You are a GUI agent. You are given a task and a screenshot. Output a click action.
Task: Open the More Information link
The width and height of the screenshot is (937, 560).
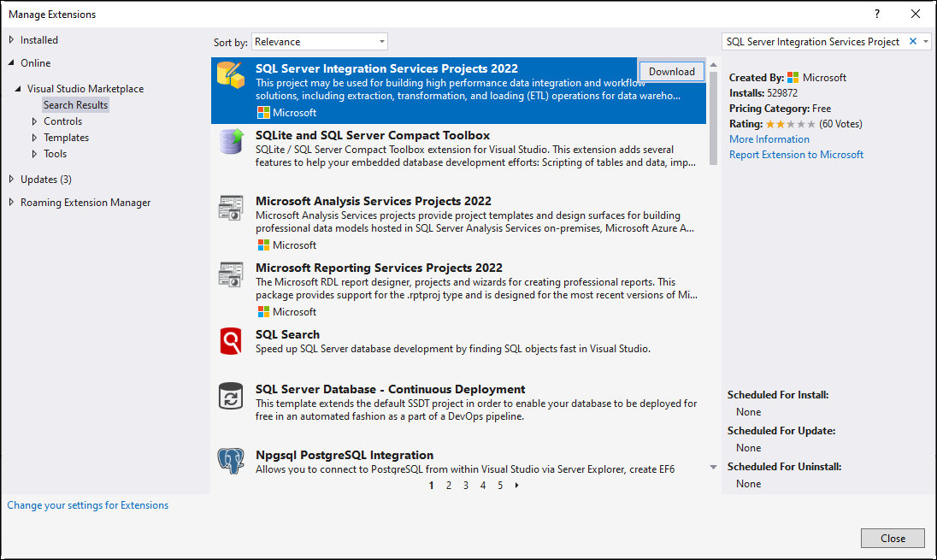point(769,139)
